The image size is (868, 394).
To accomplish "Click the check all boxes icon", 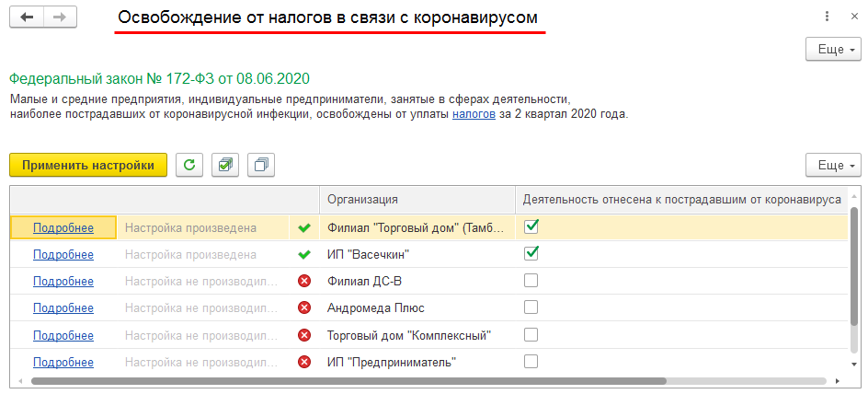I will (225, 165).
